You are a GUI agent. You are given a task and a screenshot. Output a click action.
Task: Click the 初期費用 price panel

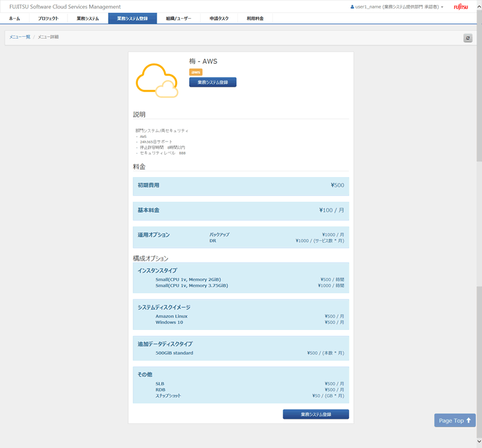click(x=241, y=185)
